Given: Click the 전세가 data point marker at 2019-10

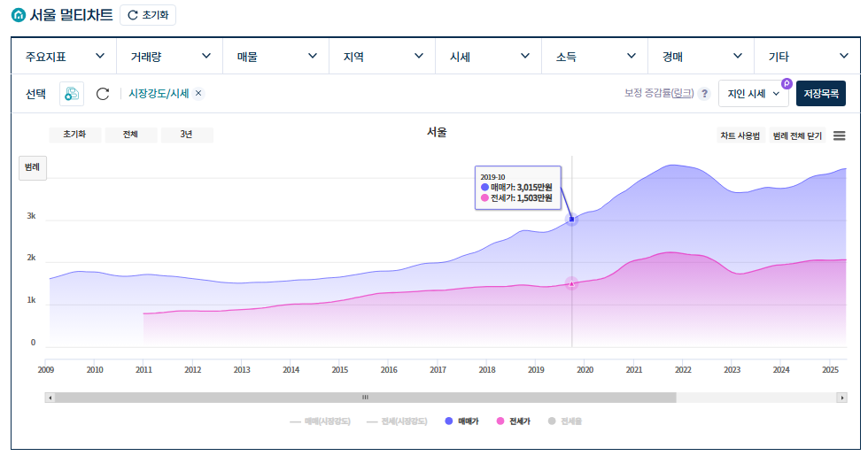Looking at the screenshot, I should click(571, 284).
